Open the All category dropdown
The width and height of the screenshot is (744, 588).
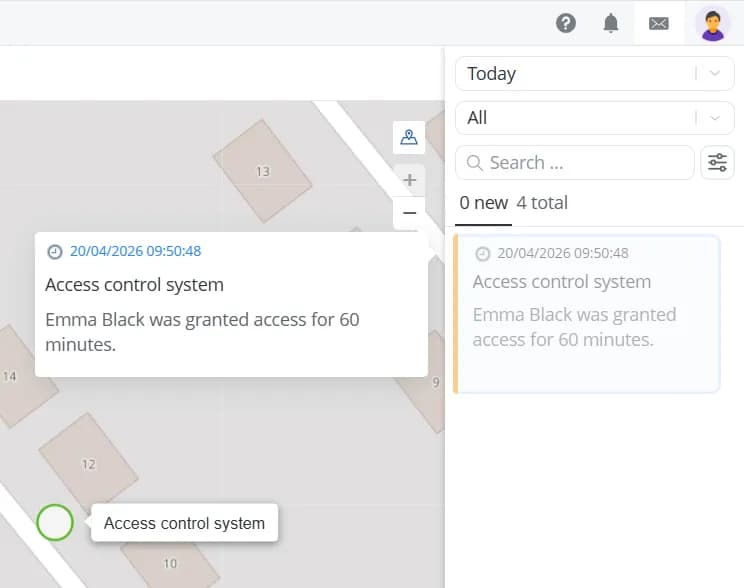[595, 118]
